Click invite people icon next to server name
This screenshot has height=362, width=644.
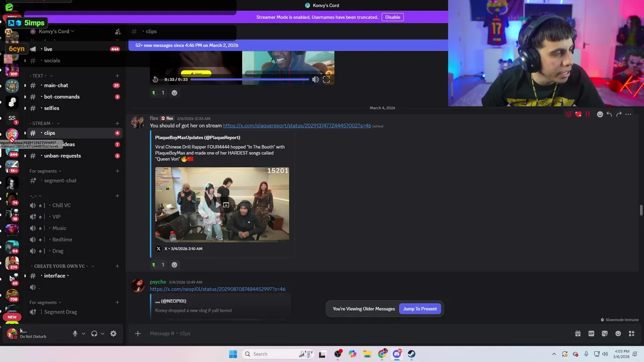click(x=117, y=32)
